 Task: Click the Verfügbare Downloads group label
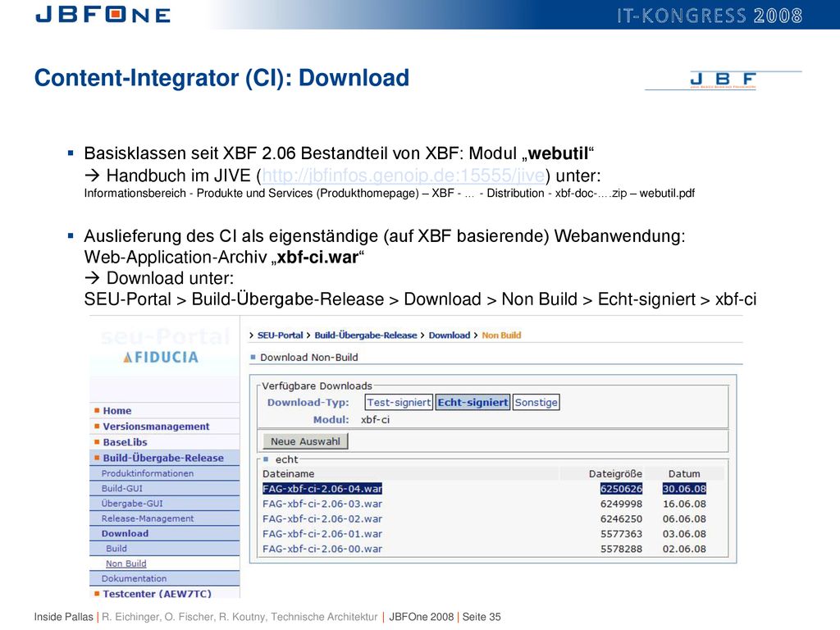[x=317, y=386]
